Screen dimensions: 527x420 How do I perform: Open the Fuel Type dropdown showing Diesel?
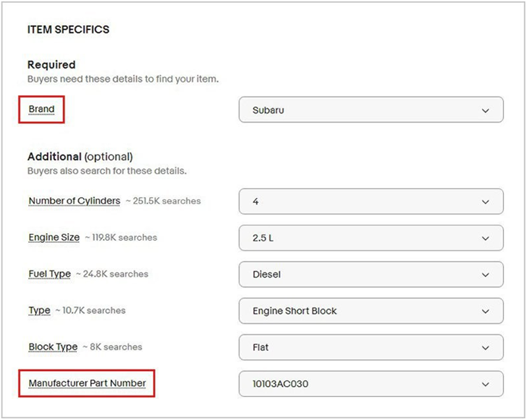pos(371,275)
